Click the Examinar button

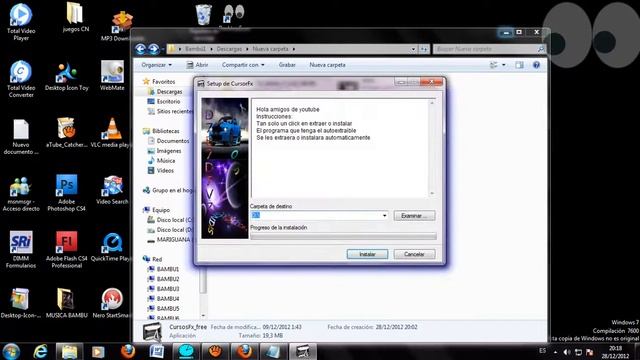(414, 216)
